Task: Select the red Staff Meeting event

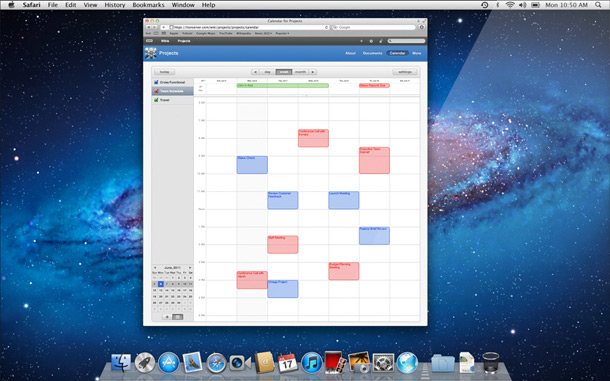Action: pos(283,244)
